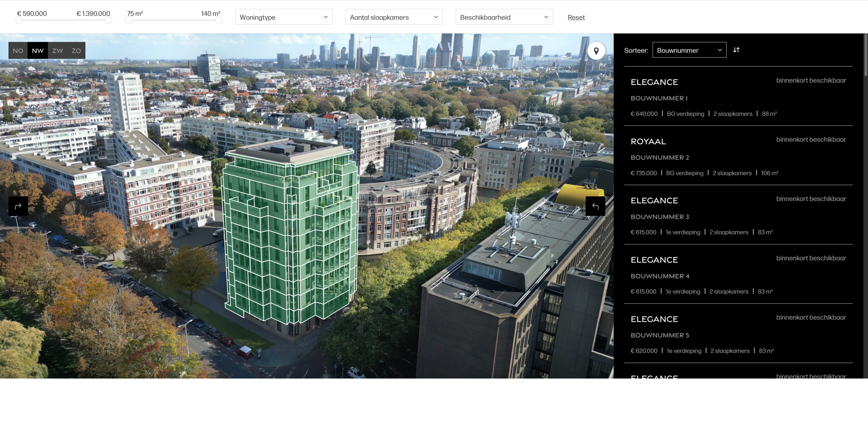The height and width of the screenshot is (430, 868).
Task: Open the Royaal Bouwnummer 2 listing
Action: [738, 156]
